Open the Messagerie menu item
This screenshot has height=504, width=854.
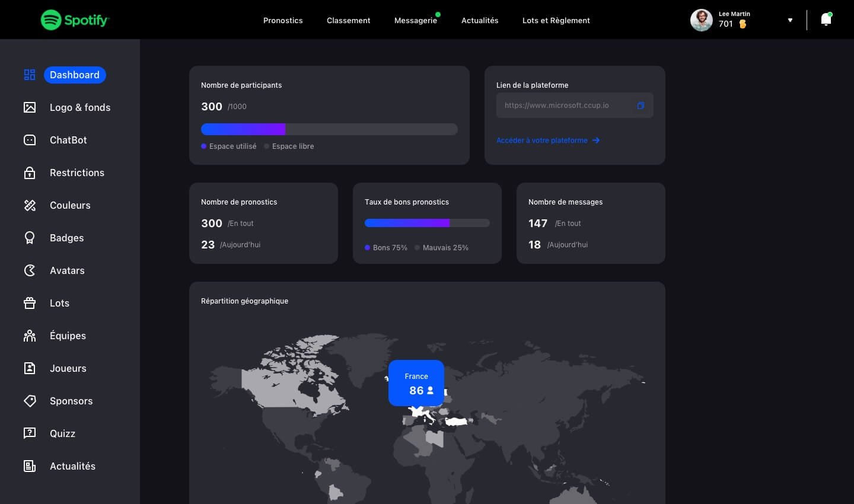click(415, 20)
